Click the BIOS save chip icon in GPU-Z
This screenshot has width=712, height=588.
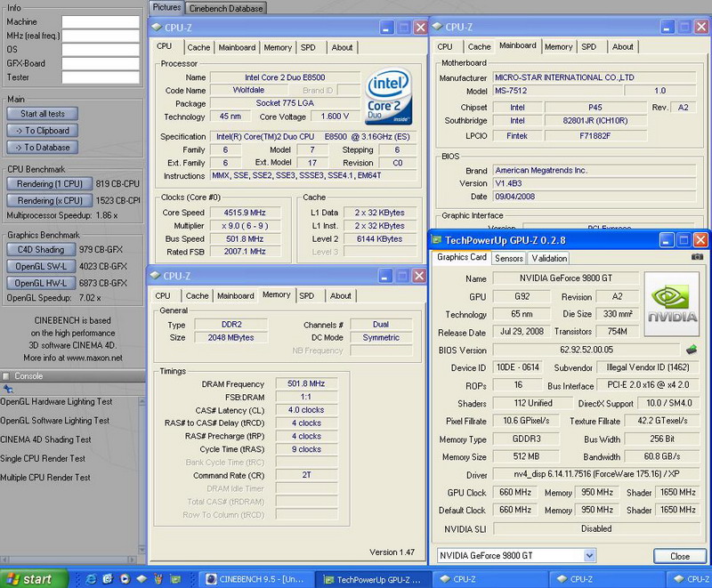(x=692, y=350)
